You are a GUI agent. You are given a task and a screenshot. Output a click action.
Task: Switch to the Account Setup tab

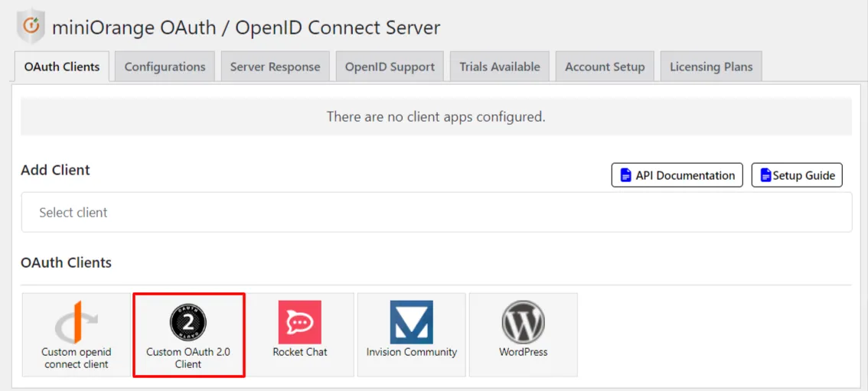coord(605,67)
